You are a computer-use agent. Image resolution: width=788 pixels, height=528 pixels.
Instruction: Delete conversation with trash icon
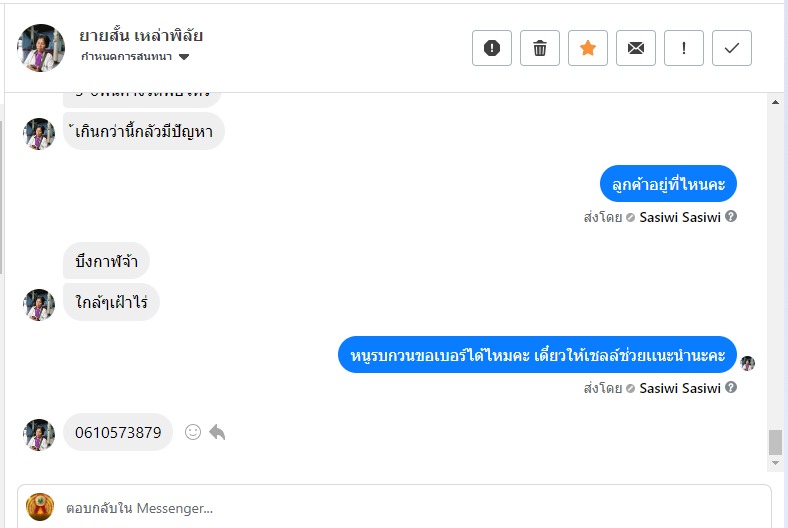pyautogui.click(x=540, y=48)
